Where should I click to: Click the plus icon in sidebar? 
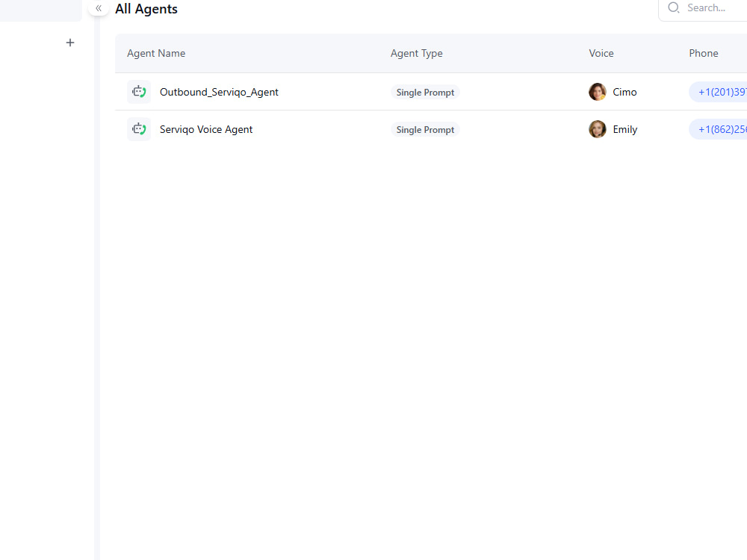click(70, 43)
